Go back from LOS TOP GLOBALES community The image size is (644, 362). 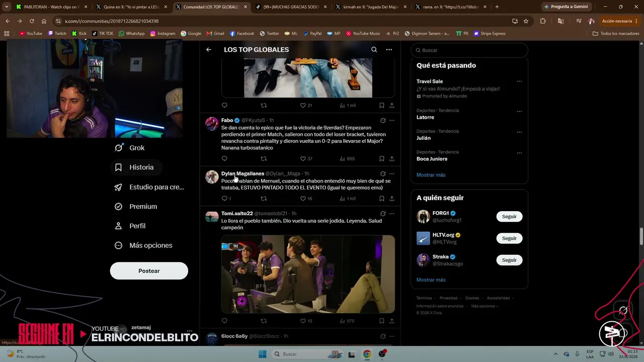click(x=209, y=50)
